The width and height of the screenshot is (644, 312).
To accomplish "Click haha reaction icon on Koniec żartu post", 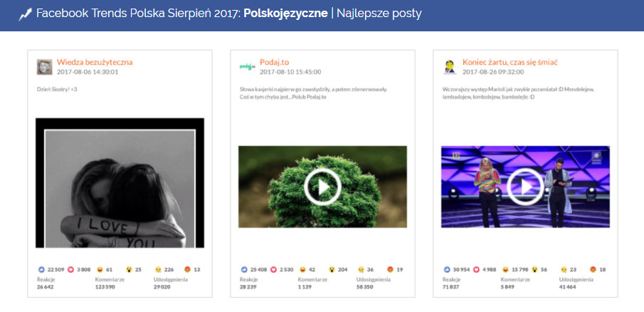I will [x=504, y=270].
